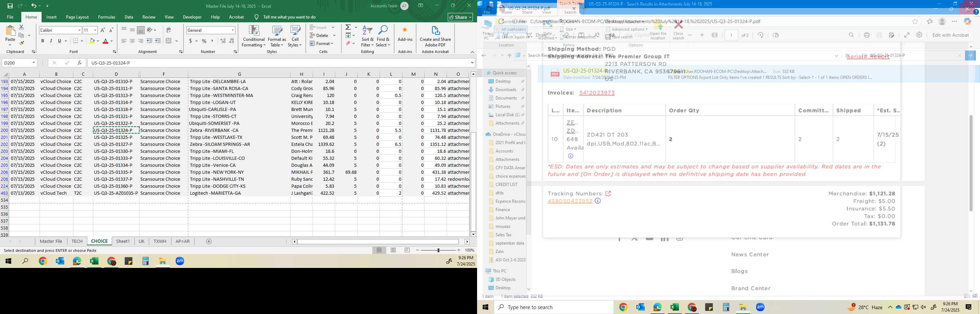Screen dimensions: 980x314
Task: Cut the selection using the scissors icon
Action: (x=21, y=27)
